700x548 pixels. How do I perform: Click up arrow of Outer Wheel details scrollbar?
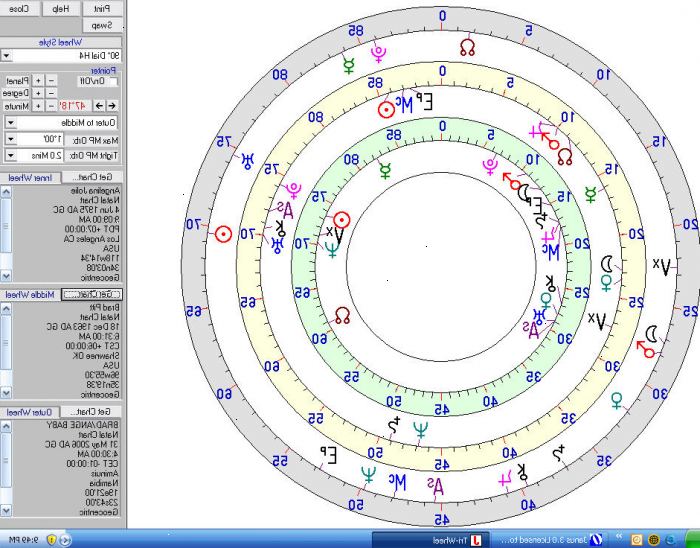(6, 426)
